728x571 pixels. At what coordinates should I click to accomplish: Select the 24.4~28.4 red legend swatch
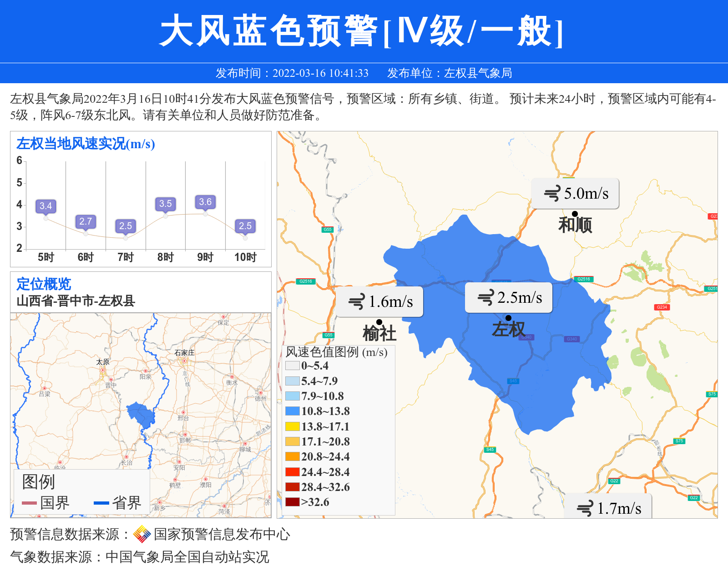[x=292, y=472]
